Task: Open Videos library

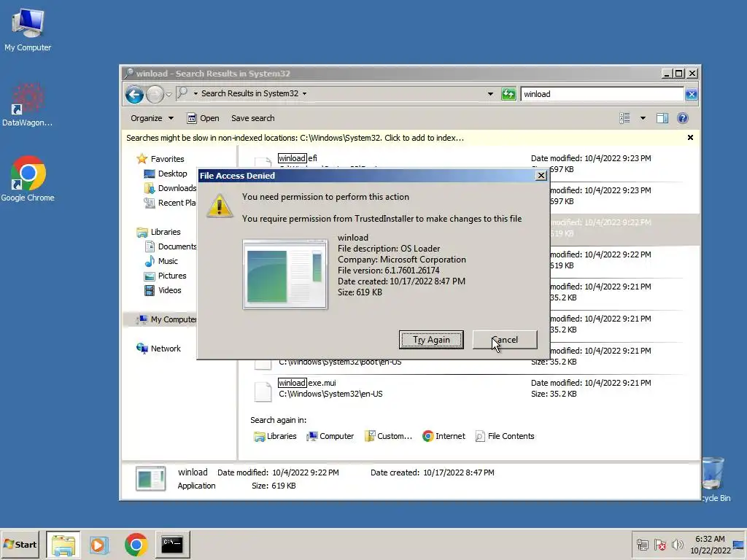Action: [x=163, y=290]
